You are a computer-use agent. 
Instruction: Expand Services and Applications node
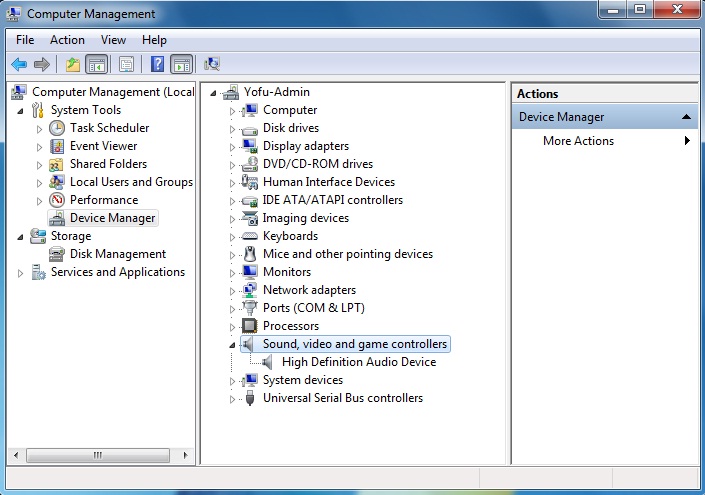pos(20,273)
